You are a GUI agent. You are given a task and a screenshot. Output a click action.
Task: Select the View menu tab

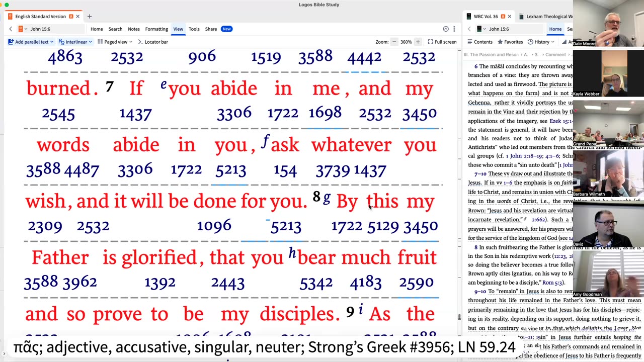[x=178, y=29]
